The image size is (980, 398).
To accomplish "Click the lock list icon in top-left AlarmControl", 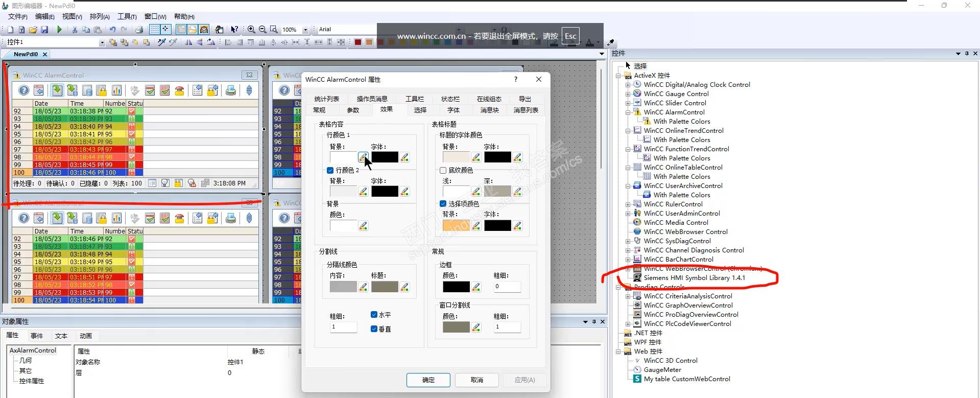I will 102,90.
